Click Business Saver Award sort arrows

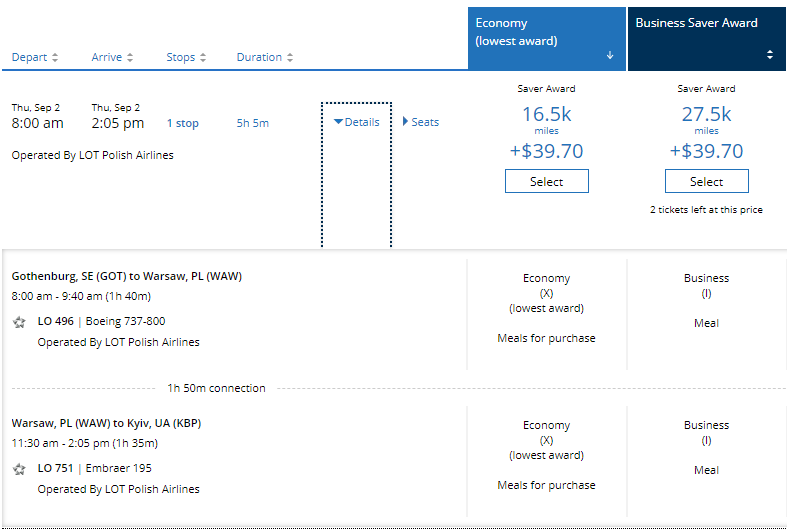click(x=769, y=55)
